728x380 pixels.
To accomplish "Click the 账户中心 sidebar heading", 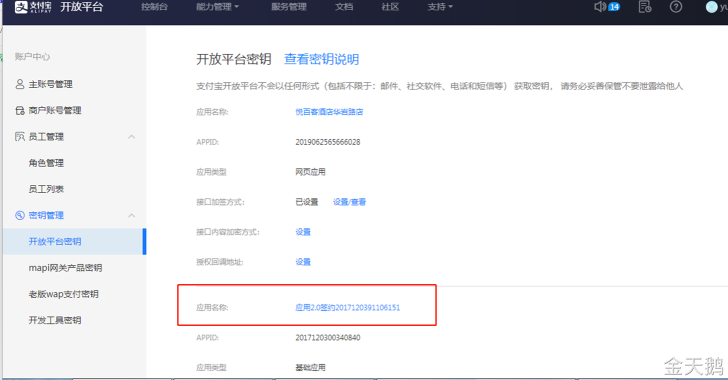I will (32, 57).
